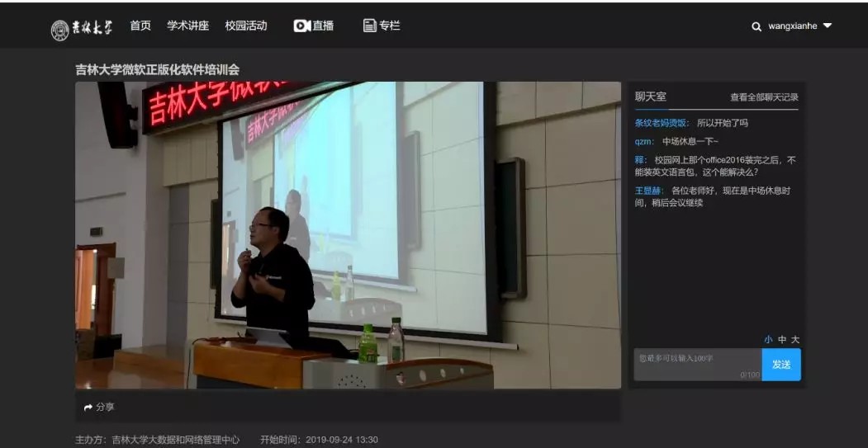Navigate to 校园活动 section
The width and height of the screenshot is (868, 448).
246,26
